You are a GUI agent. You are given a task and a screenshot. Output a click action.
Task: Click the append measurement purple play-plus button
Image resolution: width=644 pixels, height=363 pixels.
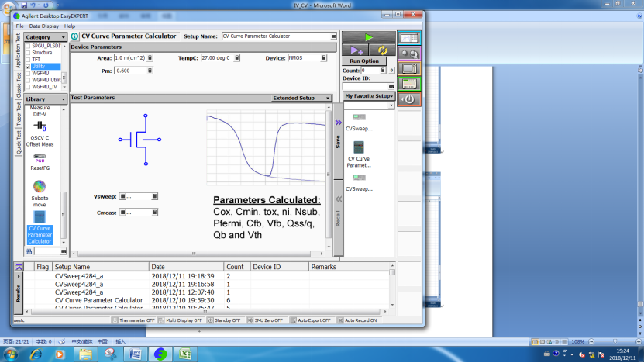(356, 50)
